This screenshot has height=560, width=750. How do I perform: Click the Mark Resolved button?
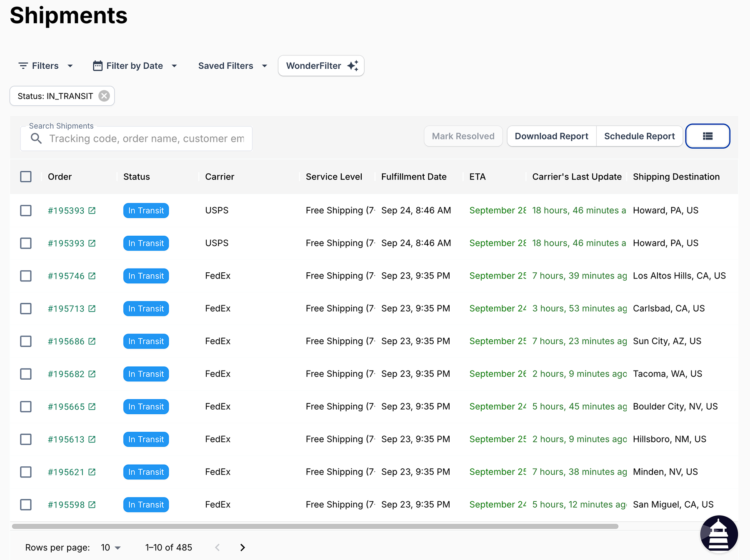point(463,136)
